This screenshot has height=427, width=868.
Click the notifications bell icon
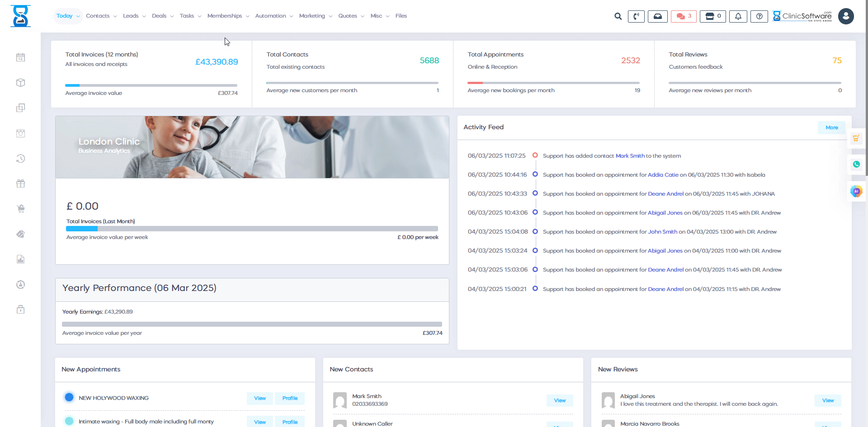tap(738, 16)
